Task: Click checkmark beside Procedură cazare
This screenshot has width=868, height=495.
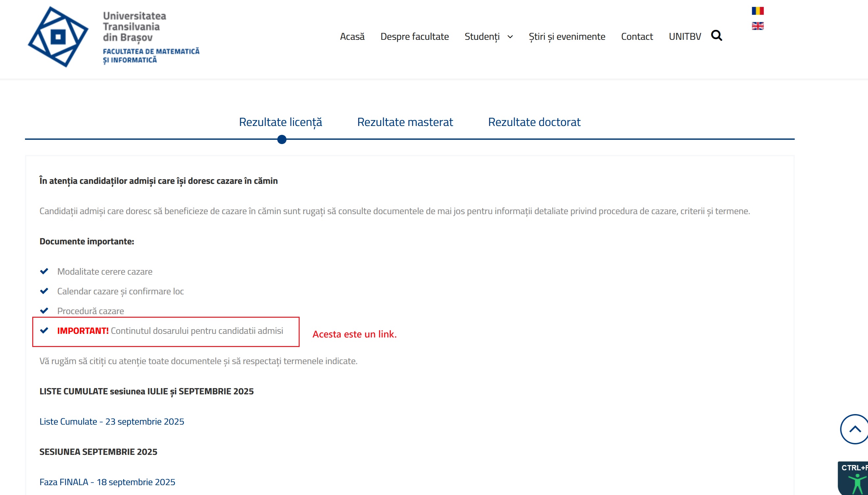Action: pos(44,311)
